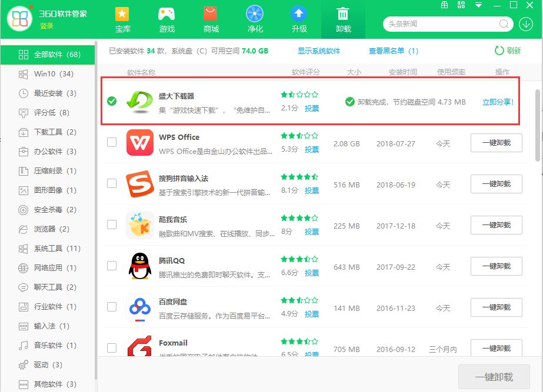Open the 升级 upward arrow tab
This screenshot has width=543, height=392.
[299, 20]
